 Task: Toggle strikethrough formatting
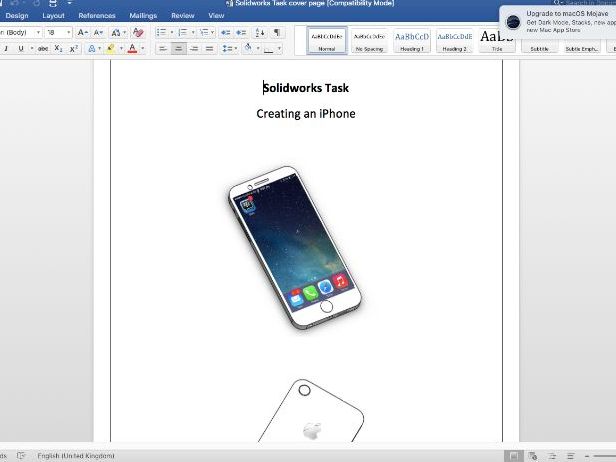point(43,48)
